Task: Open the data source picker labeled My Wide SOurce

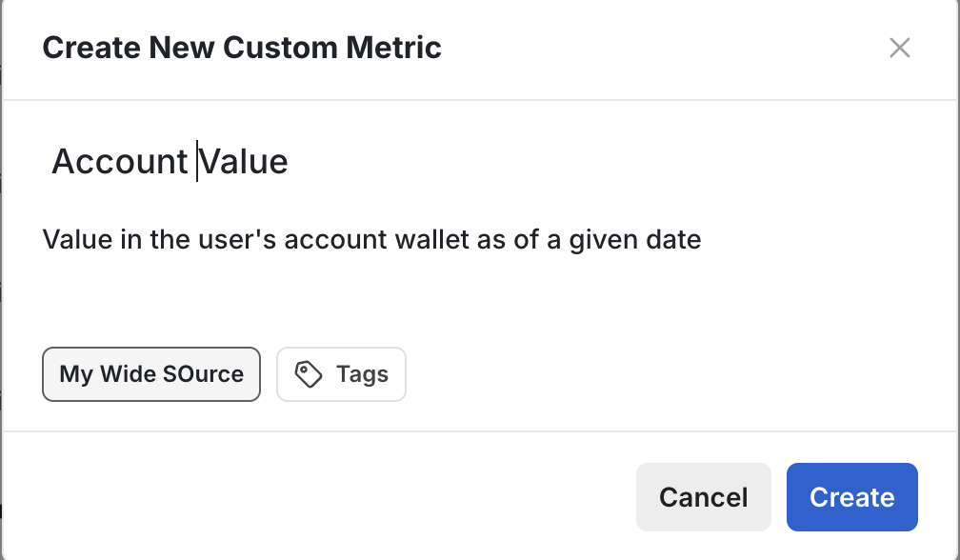Action: (150, 373)
